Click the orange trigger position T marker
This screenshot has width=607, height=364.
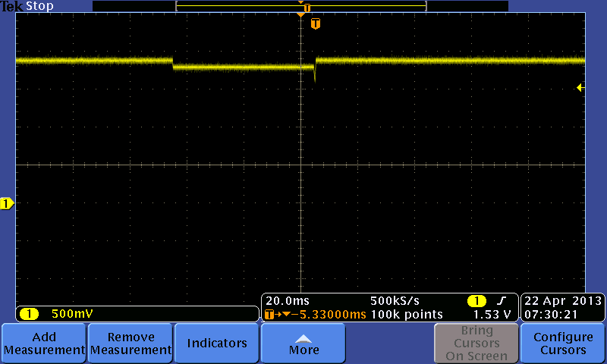click(316, 24)
